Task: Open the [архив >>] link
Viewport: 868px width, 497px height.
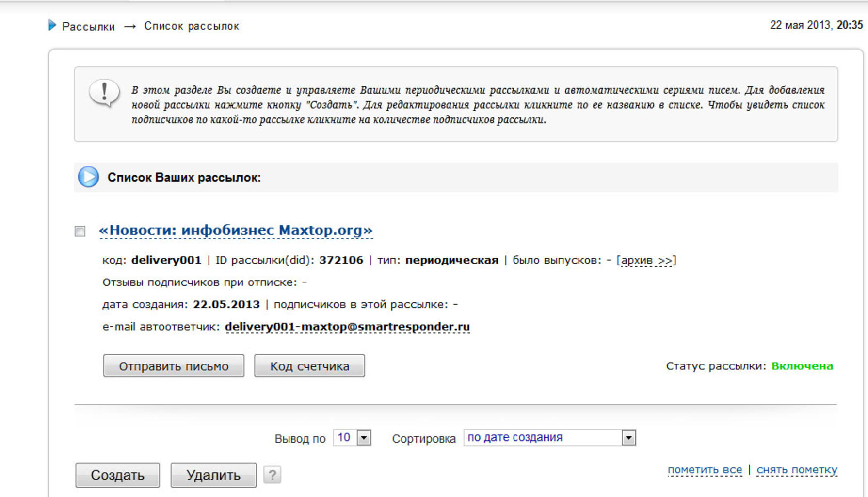Action: [646, 260]
